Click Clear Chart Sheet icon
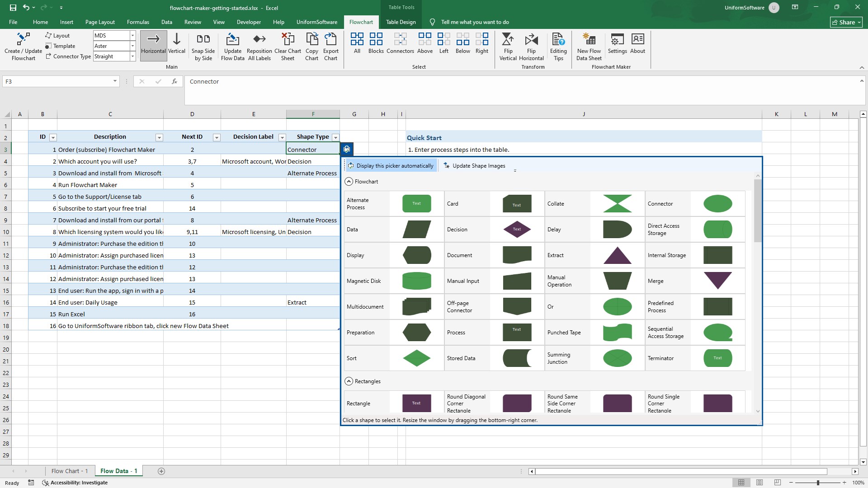This screenshot has width=868, height=488. [288, 40]
